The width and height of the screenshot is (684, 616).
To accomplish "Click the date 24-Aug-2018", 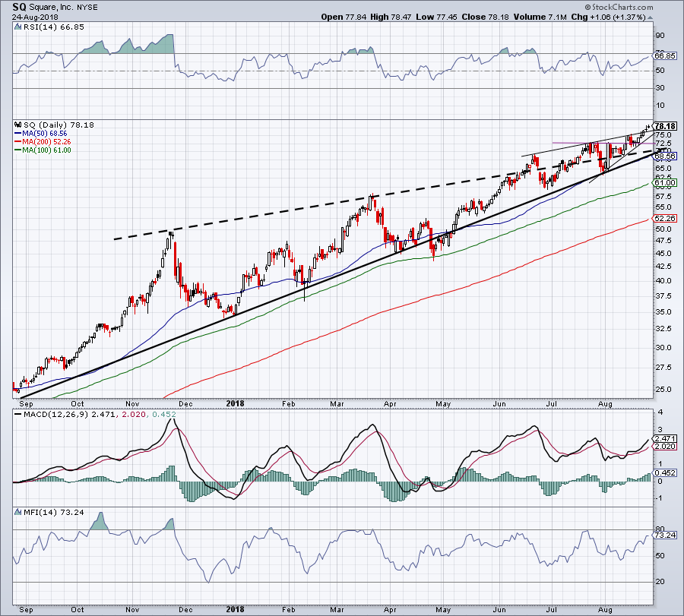I will tap(35, 17).
